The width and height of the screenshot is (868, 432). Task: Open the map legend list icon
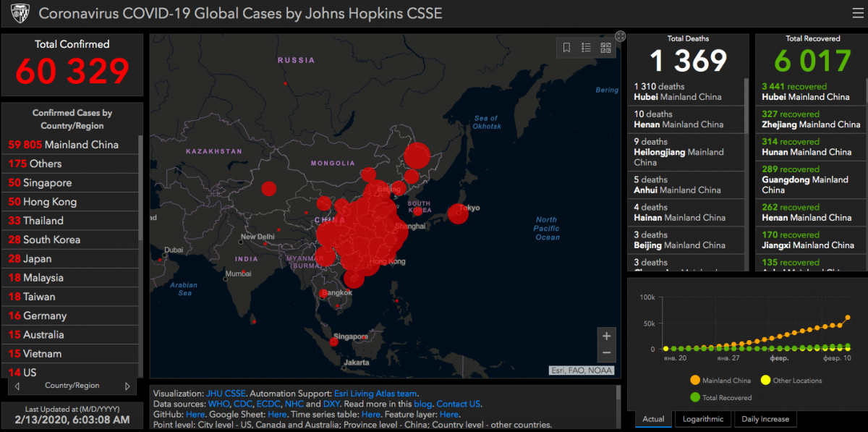(x=586, y=48)
